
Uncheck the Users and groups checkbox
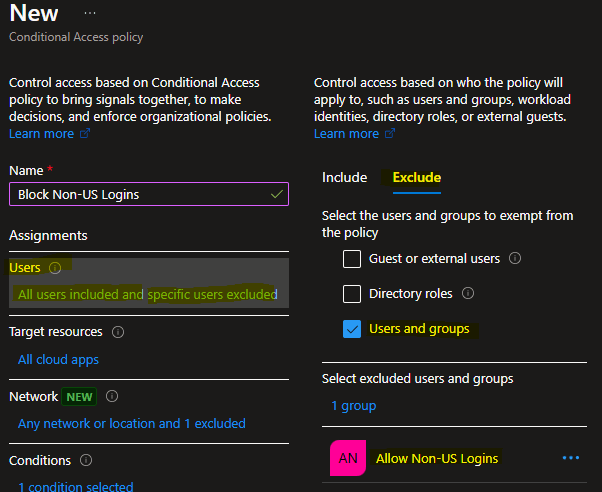coord(352,329)
